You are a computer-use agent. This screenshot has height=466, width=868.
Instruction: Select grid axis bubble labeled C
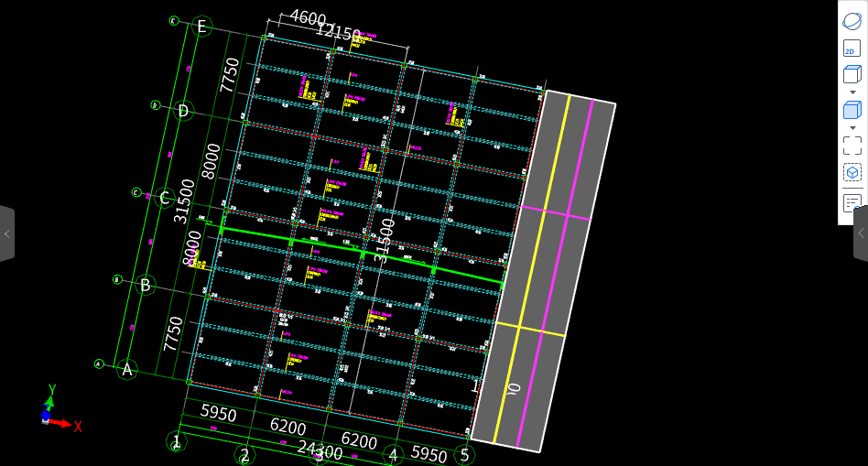coord(165,198)
